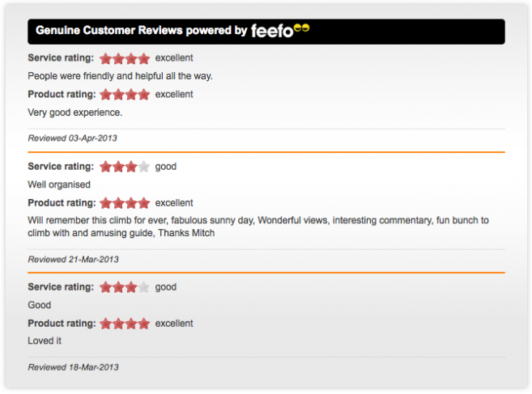Click 'Reviewed 18-Mar-2013' date text
Image resolution: width=532 pixels, height=394 pixels.
click(x=74, y=367)
